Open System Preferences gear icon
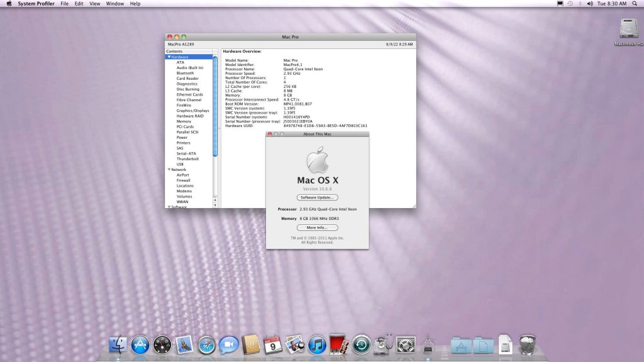This screenshot has width=644, height=362. click(406, 345)
